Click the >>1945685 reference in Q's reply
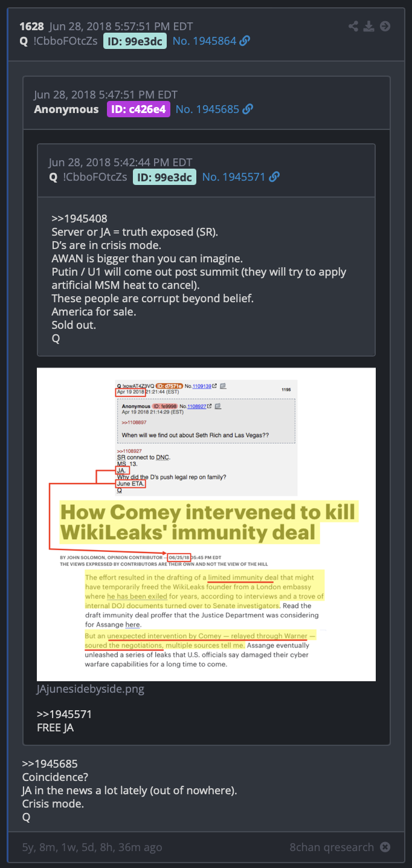This screenshot has height=868, width=412. (x=50, y=763)
